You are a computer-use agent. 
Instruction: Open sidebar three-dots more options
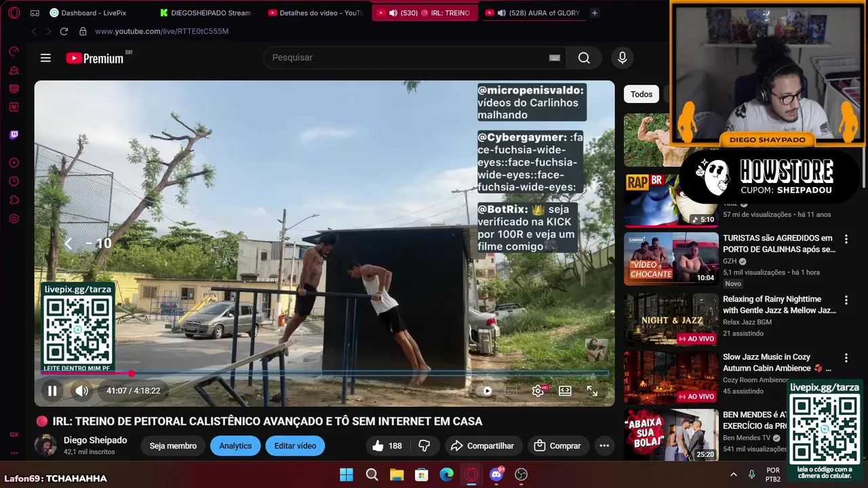click(14, 453)
